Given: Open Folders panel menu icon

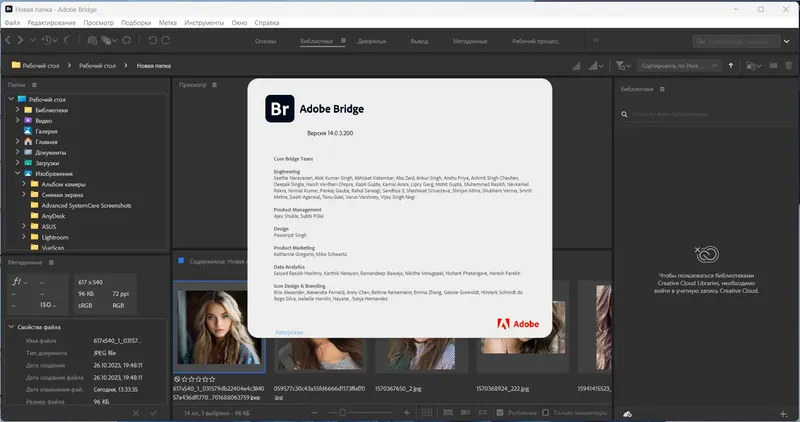Looking at the screenshot, I should pos(34,85).
